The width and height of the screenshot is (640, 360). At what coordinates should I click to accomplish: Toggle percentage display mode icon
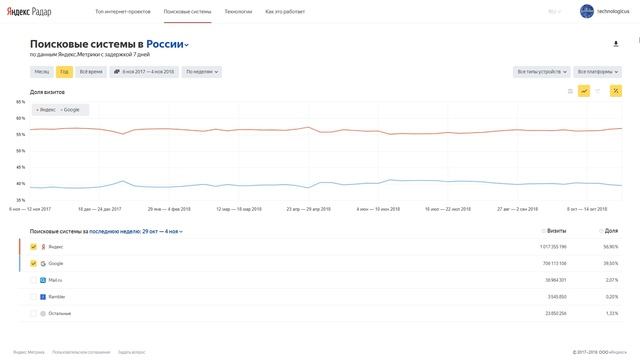(x=616, y=91)
